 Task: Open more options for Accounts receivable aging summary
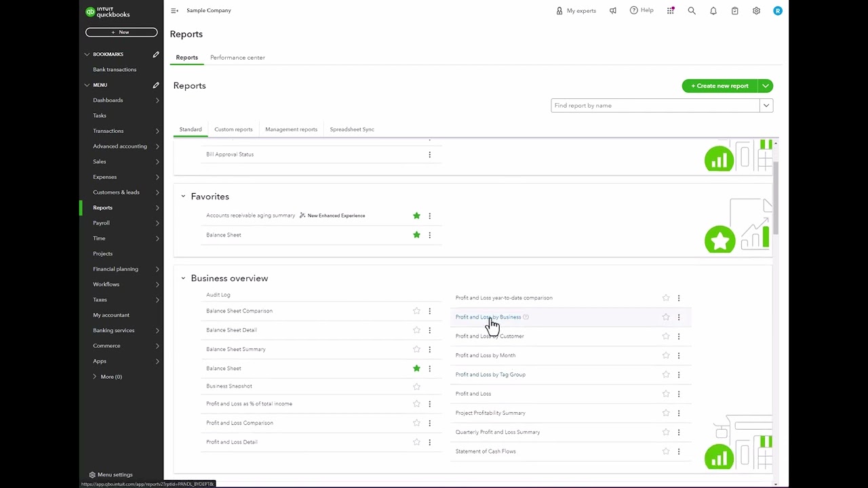point(429,216)
